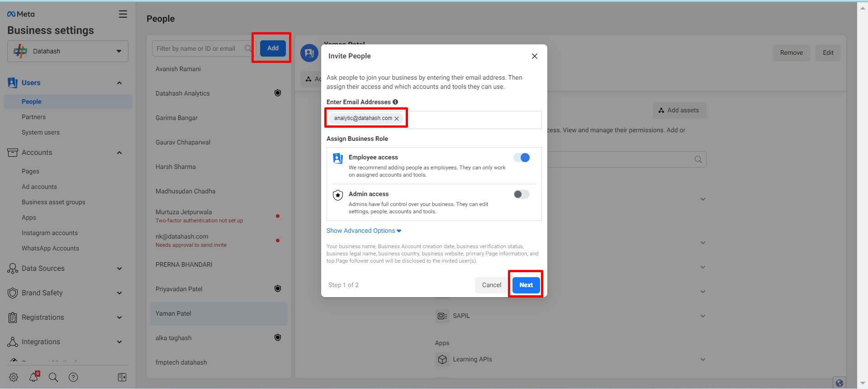Open WhatsApp Accounts in the sidebar

tap(50, 248)
